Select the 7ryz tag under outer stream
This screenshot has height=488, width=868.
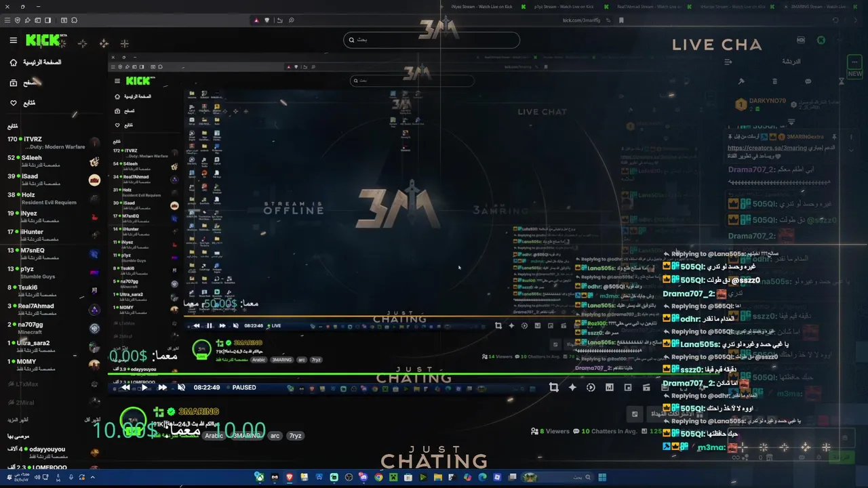pos(296,435)
